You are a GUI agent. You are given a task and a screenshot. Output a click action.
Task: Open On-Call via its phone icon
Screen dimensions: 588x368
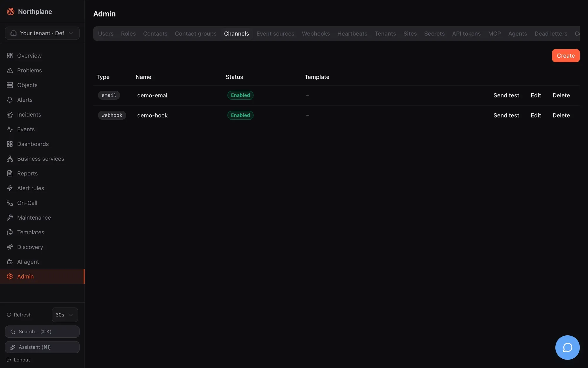[10, 203]
